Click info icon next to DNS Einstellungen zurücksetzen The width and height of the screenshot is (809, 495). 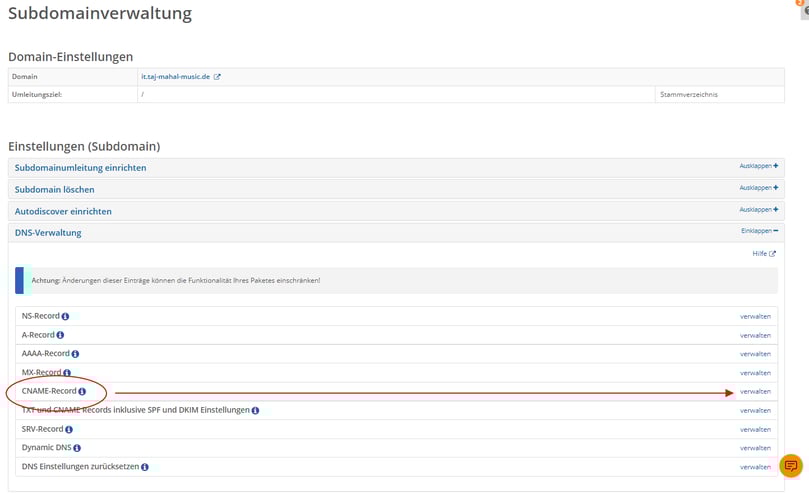pos(145,467)
